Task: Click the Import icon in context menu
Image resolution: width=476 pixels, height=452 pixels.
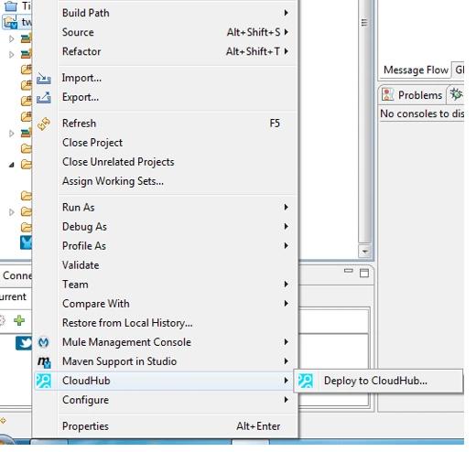Action: click(44, 79)
